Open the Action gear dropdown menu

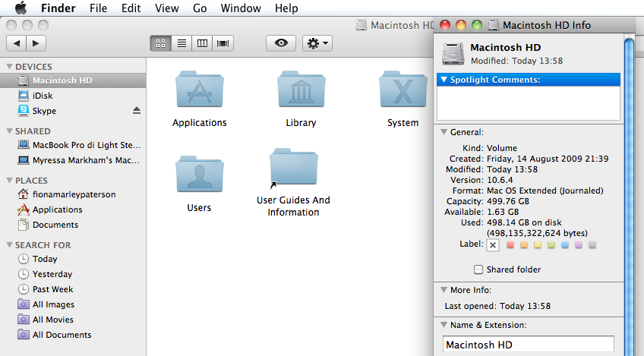(x=317, y=43)
